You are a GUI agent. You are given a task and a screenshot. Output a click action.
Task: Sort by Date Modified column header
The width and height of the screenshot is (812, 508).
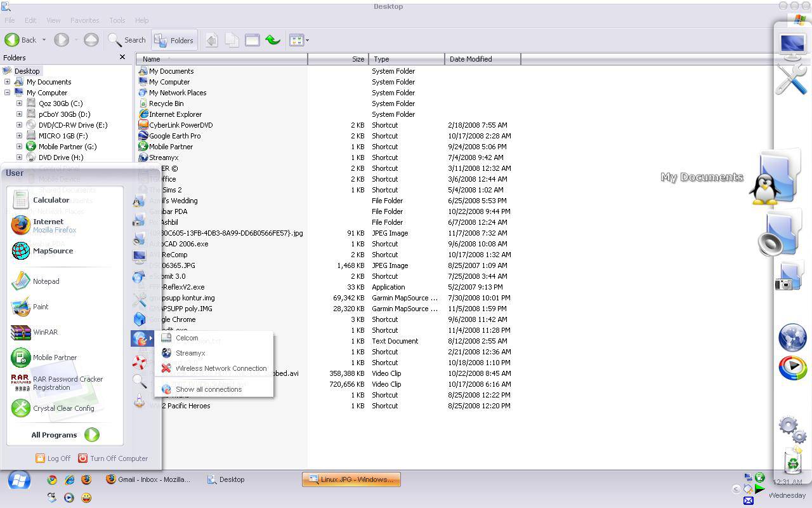pyautogui.click(x=483, y=59)
